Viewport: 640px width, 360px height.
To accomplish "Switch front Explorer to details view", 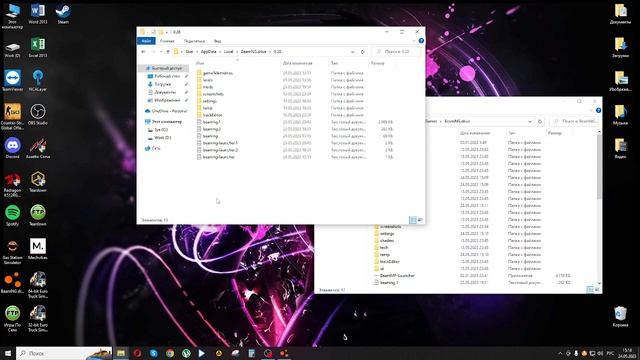I will click(413, 220).
